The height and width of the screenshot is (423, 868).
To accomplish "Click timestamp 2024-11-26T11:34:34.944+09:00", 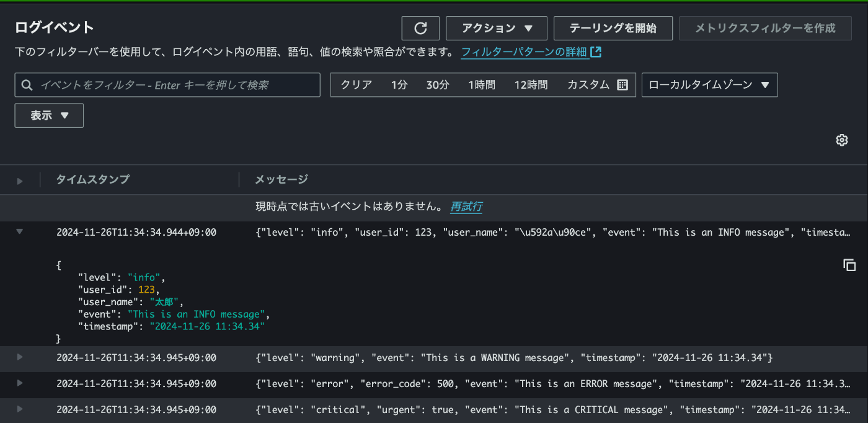I will (x=136, y=233).
